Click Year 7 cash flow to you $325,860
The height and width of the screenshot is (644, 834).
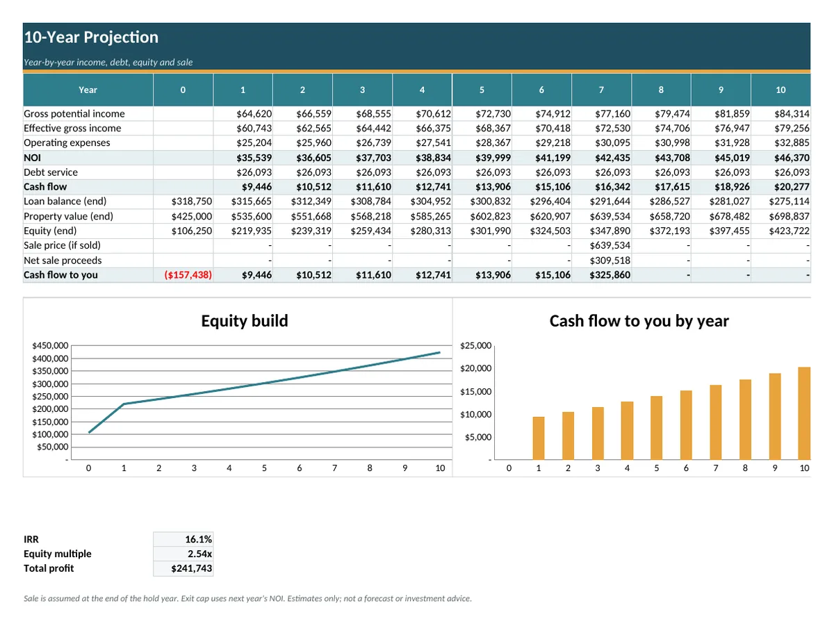coord(602,275)
